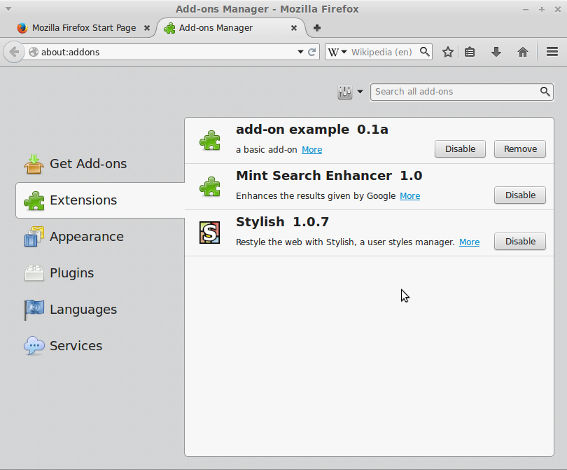Screen dimensions: 567x470
Task: Open the URL bar history dropdown arrow
Action: point(300,52)
